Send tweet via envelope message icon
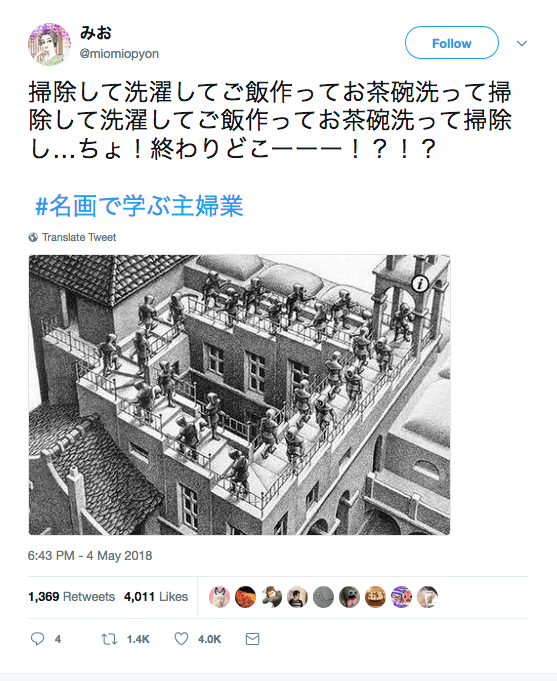This screenshot has height=681, width=557. (x=252, y=639)
